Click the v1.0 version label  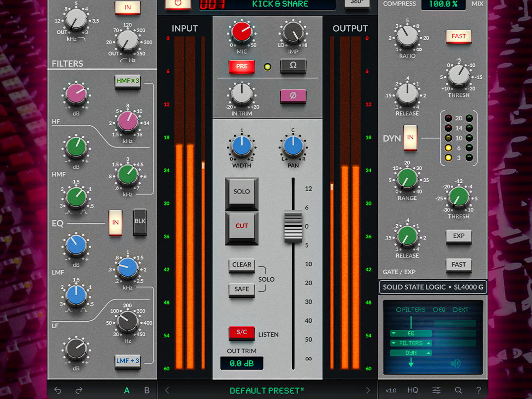tap(391, 391)
